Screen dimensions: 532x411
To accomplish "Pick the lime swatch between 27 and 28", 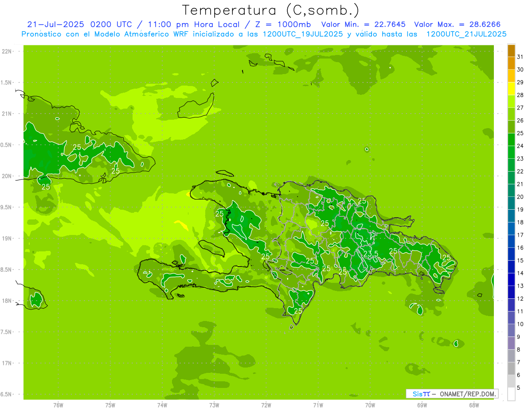I will pyautogui.click(x=511, y=102).
